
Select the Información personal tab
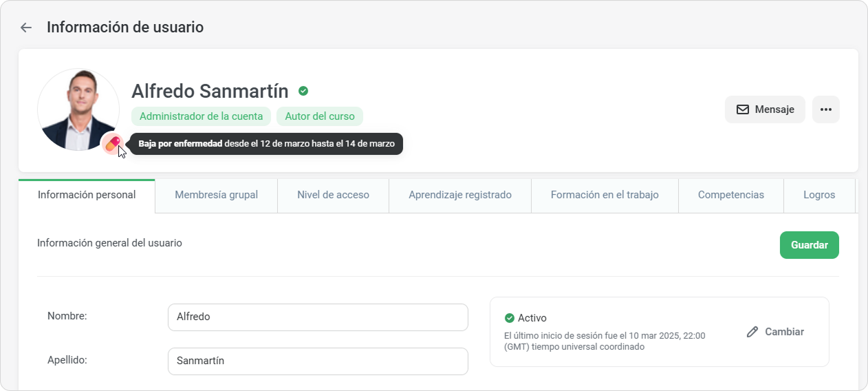[x=87, y=195]
